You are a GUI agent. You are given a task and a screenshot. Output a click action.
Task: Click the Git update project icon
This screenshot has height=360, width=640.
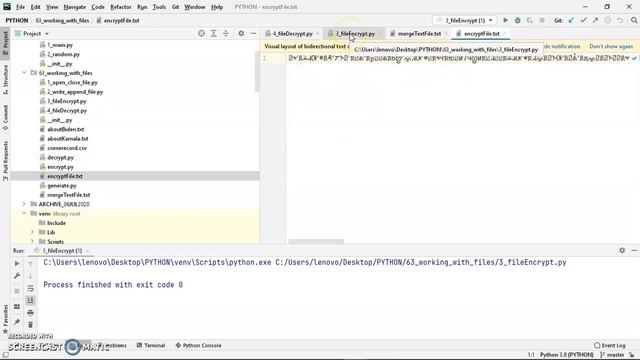point(571,20)
